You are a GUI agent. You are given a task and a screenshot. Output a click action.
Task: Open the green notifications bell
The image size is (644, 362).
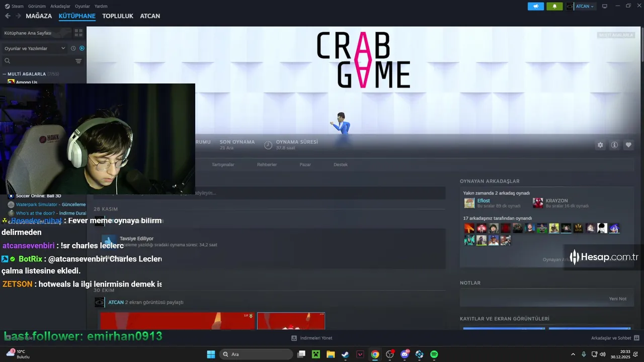pos(554,6)
